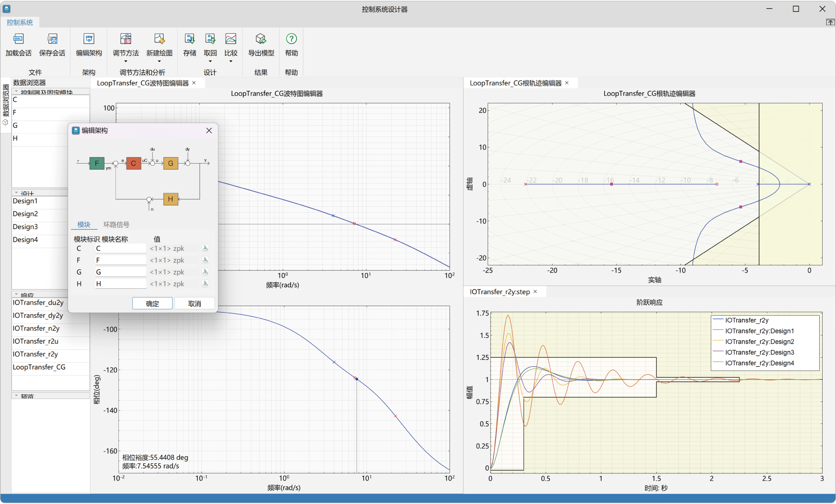Click the Load Session (加载会话) icon
This screenshot has width=836, height=504.
18,39
